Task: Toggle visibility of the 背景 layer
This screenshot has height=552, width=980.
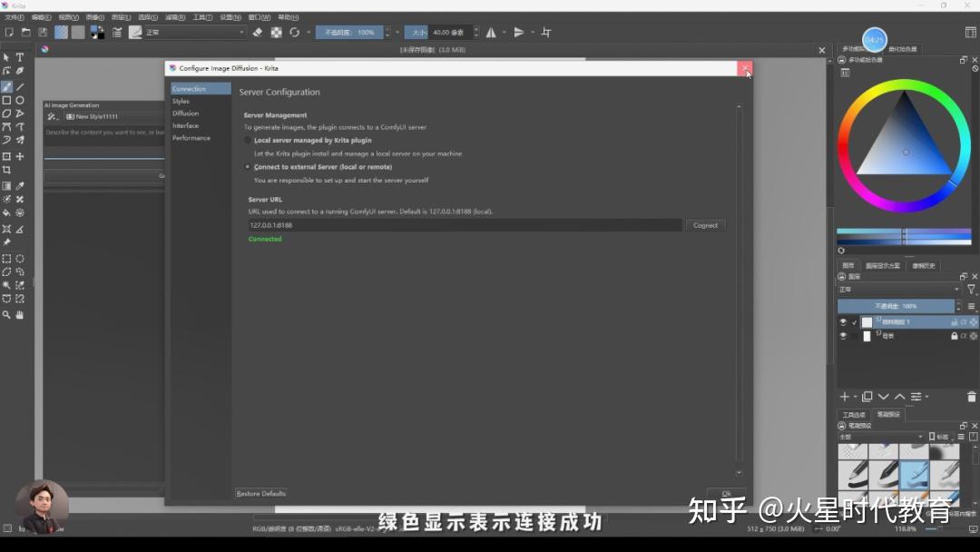Action: (x=842, y=336)
